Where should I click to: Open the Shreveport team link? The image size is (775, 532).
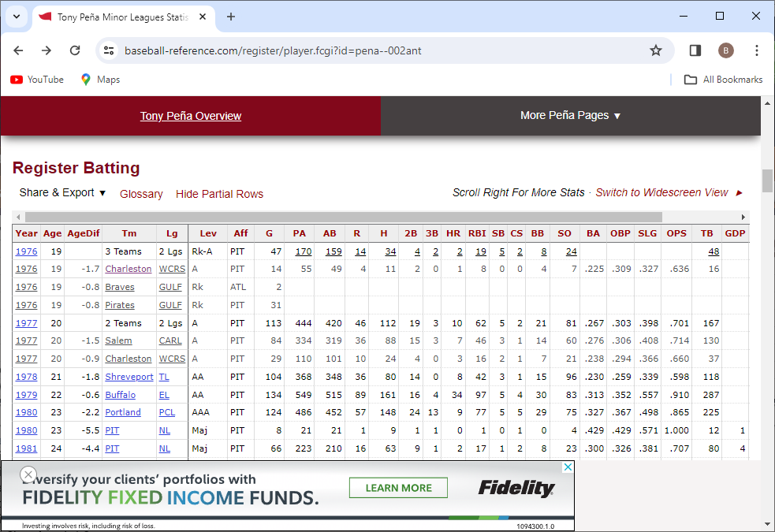tap(129, 377)
